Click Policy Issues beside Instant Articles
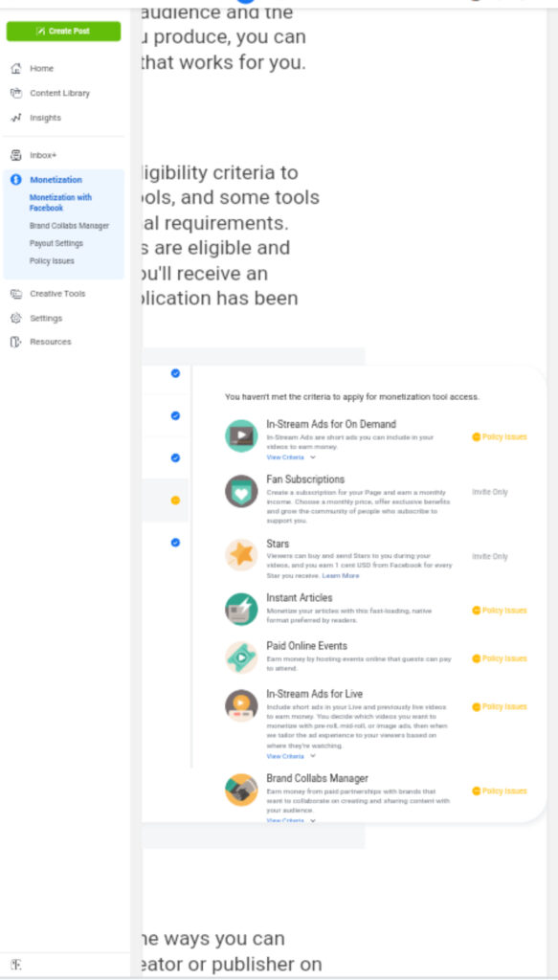The height and width of the screenshot is (980, 558). tap(500, 610)
